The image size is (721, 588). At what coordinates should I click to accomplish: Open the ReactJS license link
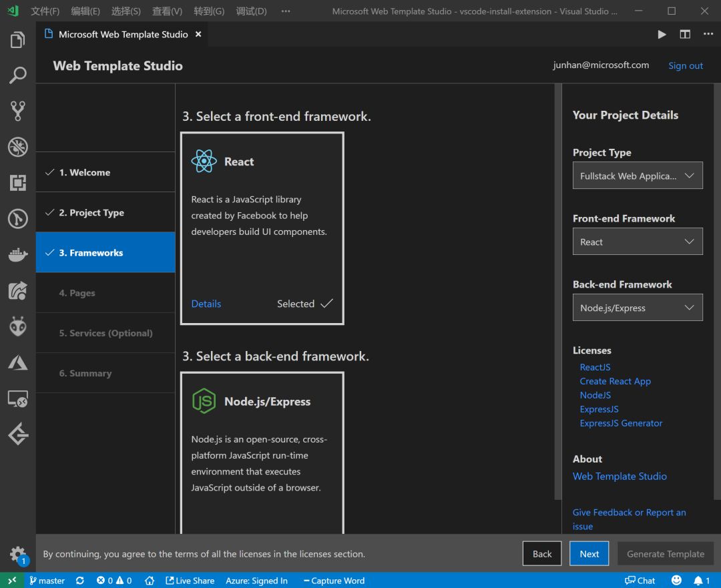tap(595, 367)
